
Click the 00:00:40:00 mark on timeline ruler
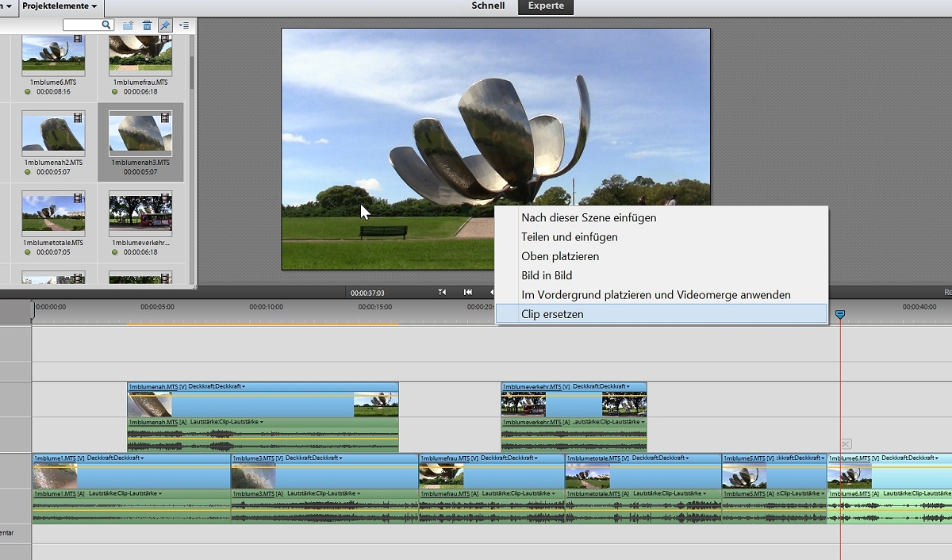(919, 307)
